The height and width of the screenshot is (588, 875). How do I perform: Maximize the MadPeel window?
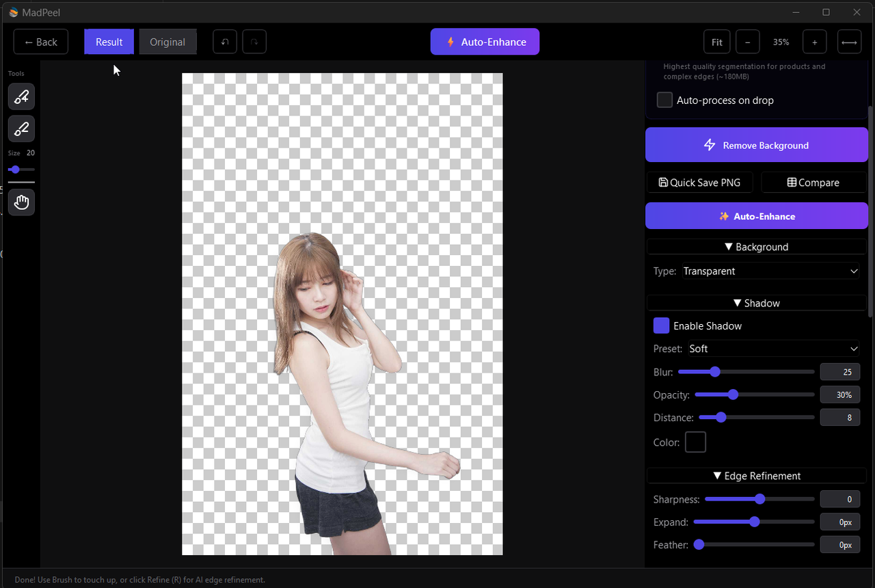[x=826, y=12]
